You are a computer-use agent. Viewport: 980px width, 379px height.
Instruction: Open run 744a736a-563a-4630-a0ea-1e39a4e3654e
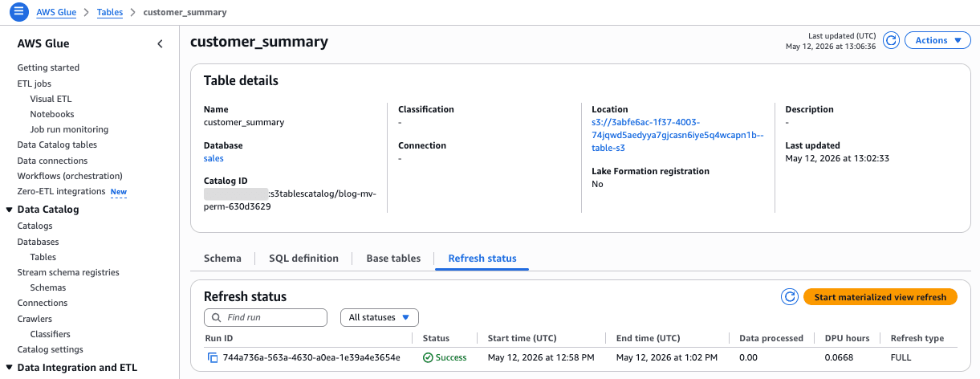point(311,357)
